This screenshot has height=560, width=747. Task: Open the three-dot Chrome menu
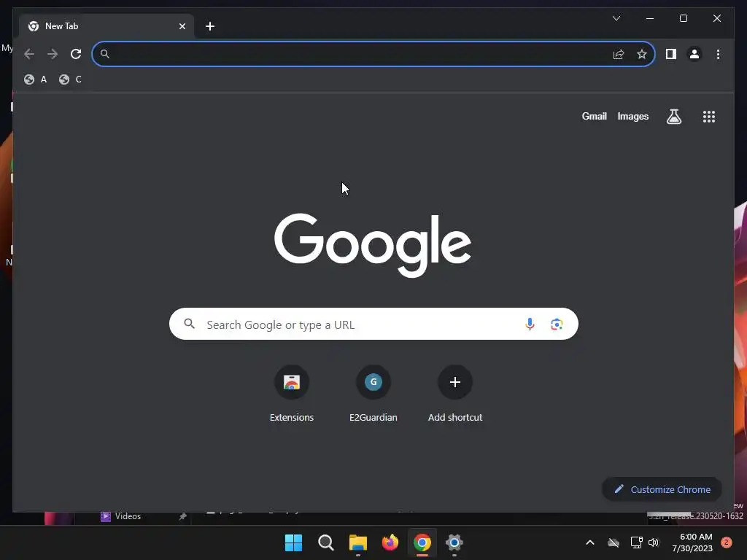point(718,54)
